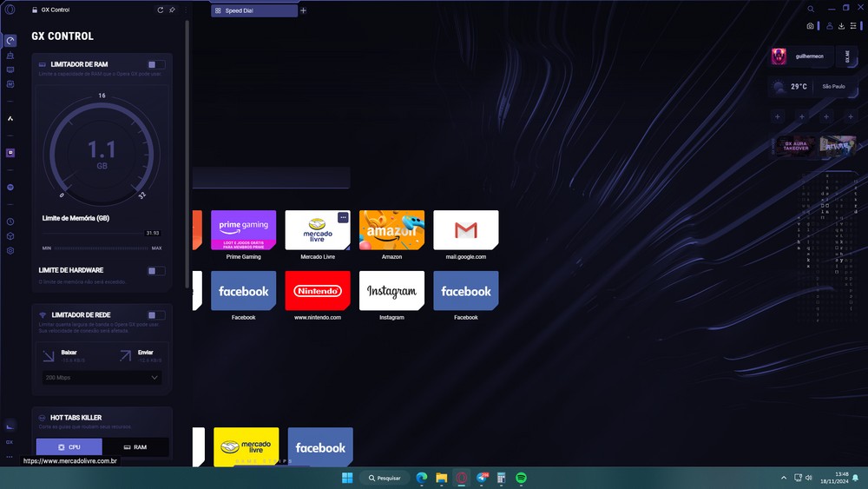Open the downloads icon in the toolbar
The image size is (868, 489).
tap(841, 26)
